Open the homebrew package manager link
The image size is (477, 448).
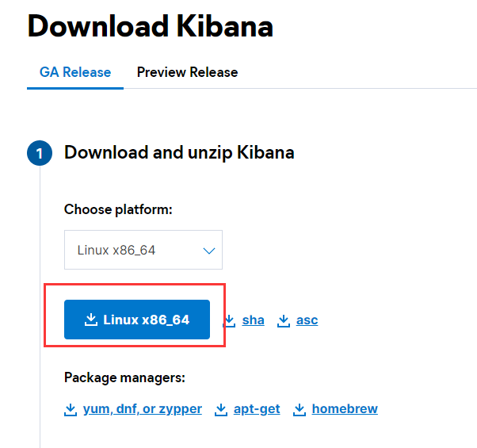[345, 409]
